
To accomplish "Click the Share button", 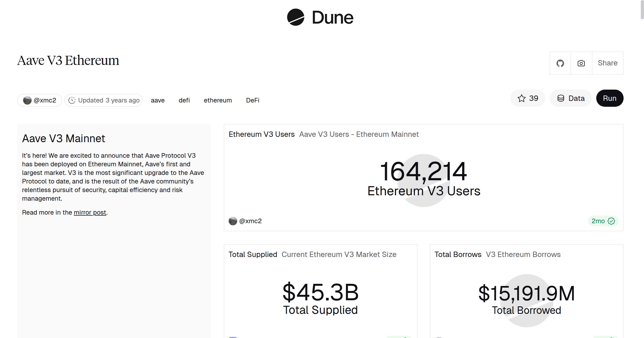I will (x=608, y=63).
